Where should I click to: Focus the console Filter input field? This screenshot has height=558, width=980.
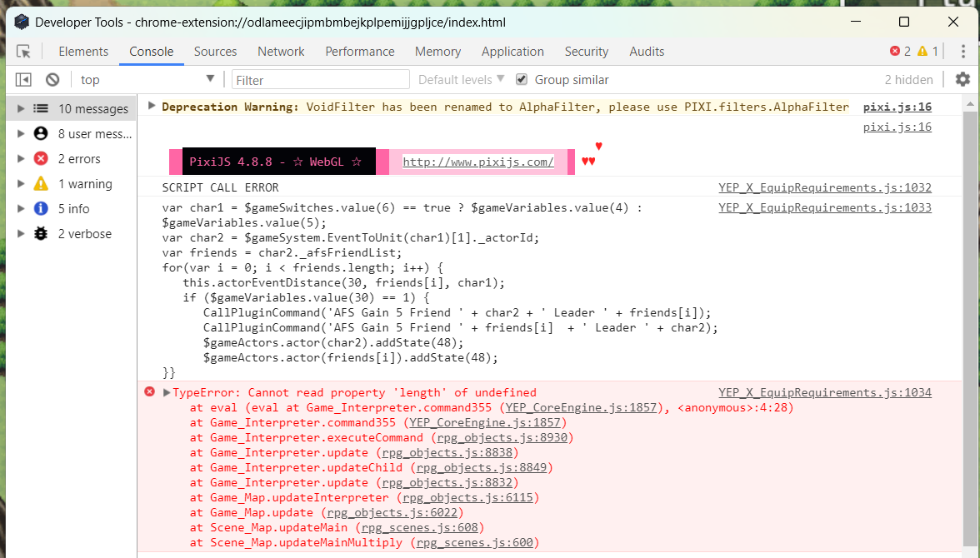(321, 80)
